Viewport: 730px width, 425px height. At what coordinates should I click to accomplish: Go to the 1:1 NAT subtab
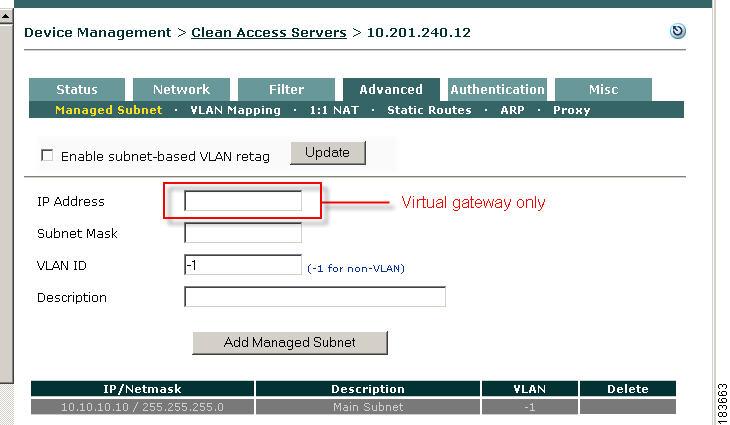[334, 110]
